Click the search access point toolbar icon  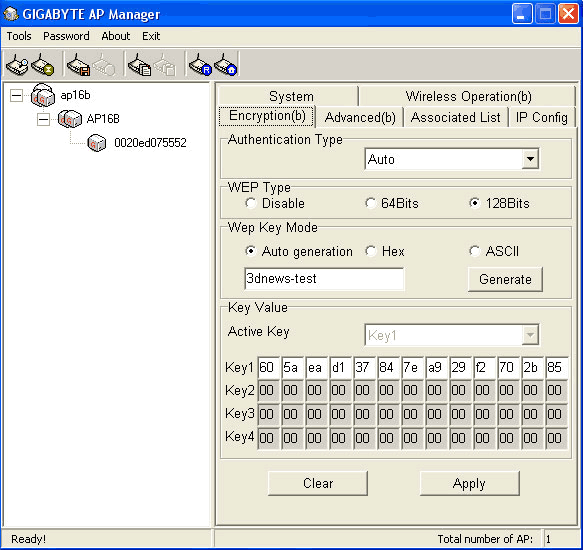pyautogui.click(x=16, y=65)
